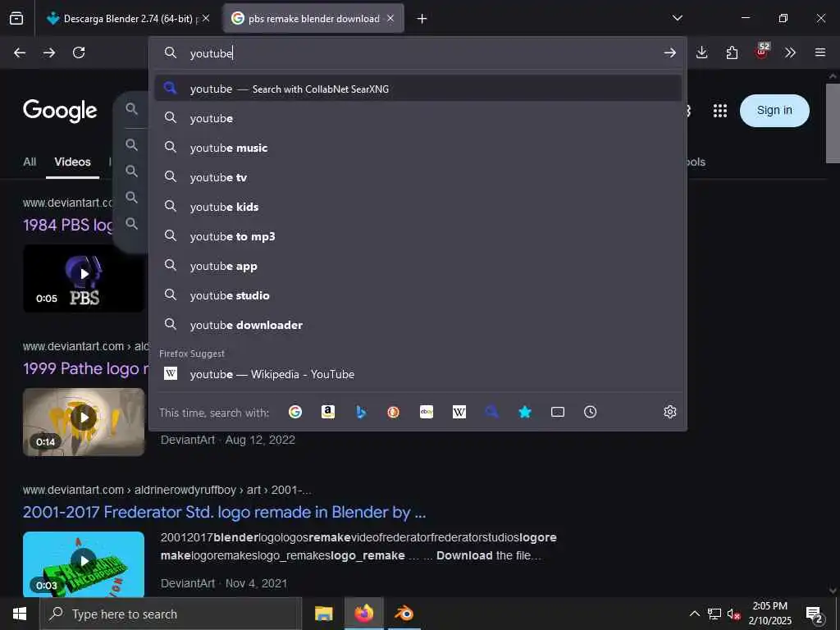Open the Action Center notifications icon
Viewport: 840px width, 630px height.
pos(815,614)
